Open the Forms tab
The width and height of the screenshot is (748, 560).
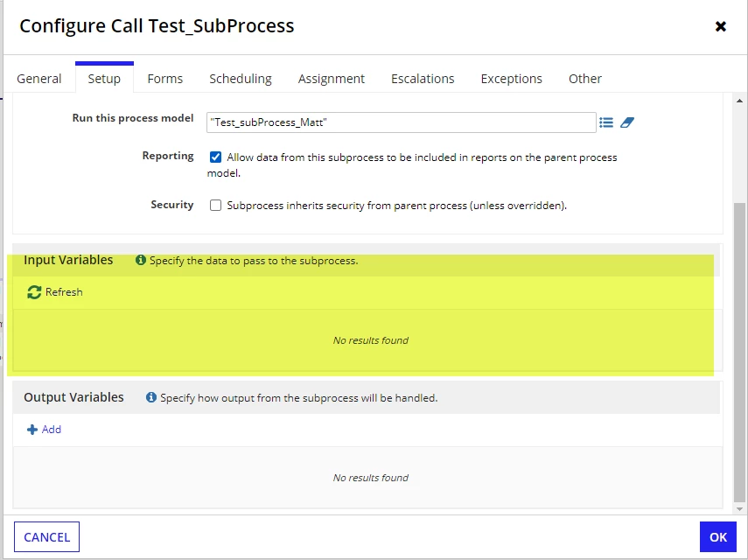coord(165,79)
